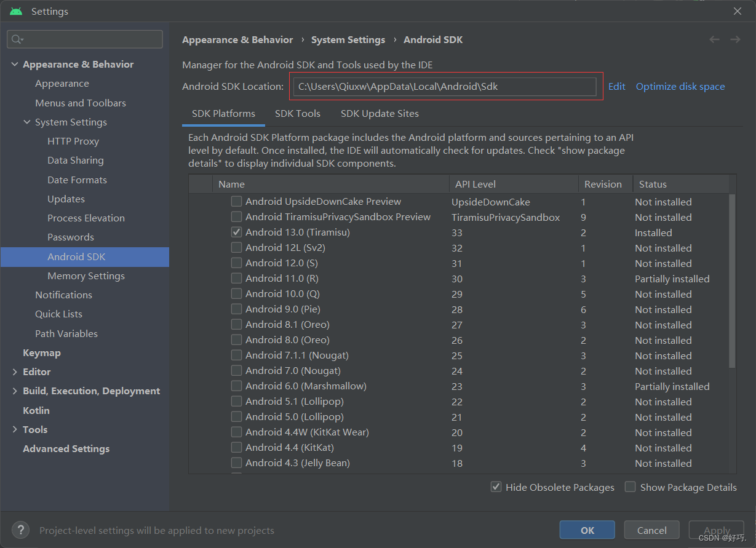756x548 pixels.
Task: Open Passwords settings page
Action: point(71,237)
